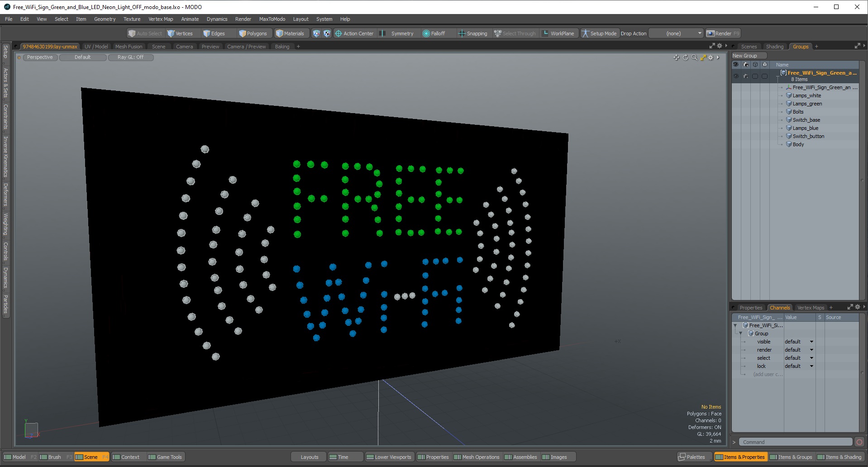Viewport: 868px width, 467px height.
Task: Toggle render camera for Free_WiFi_Sign group
Action: [746, 76]
